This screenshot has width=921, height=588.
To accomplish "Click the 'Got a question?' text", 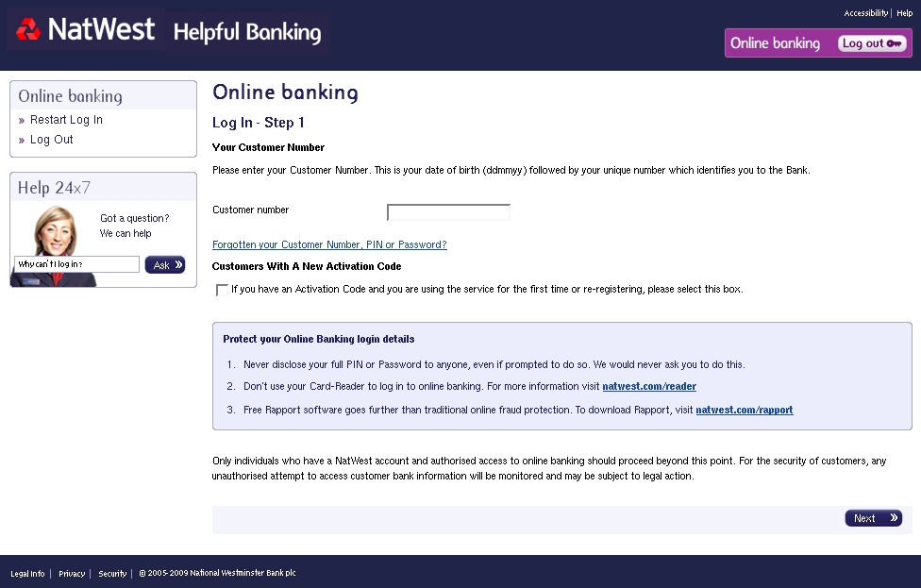I will 135,219.
